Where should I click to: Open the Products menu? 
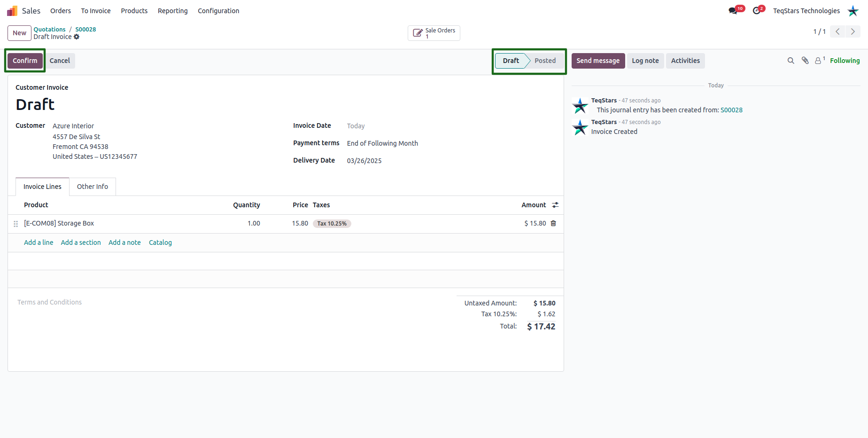pyautogui.click(x=134, y=11)
